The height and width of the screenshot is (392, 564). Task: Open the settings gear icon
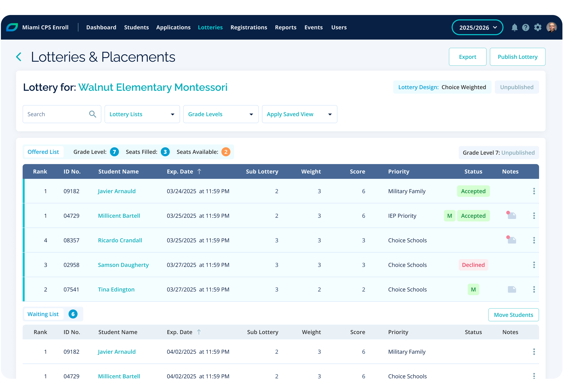pyautogui.click(x=537, y=28)
